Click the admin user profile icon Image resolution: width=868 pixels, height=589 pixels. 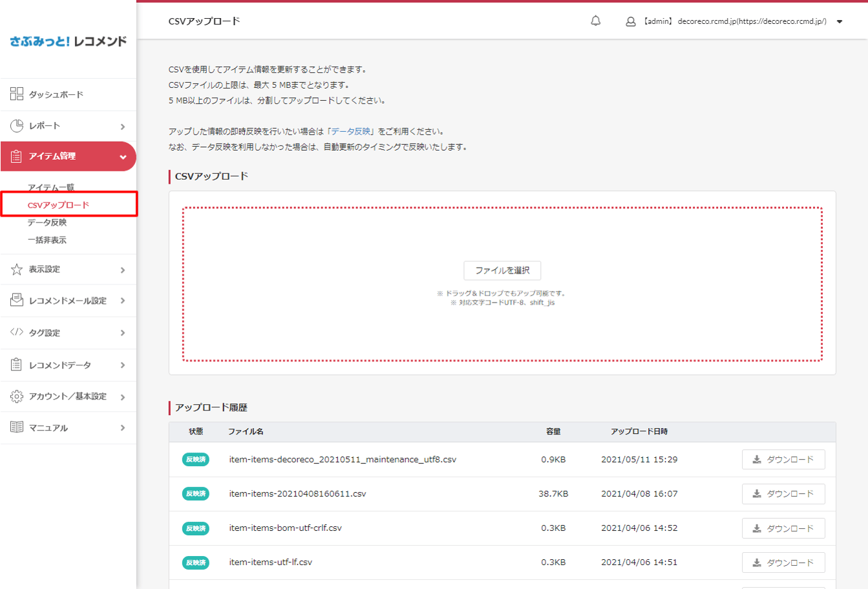click(631, 22)
